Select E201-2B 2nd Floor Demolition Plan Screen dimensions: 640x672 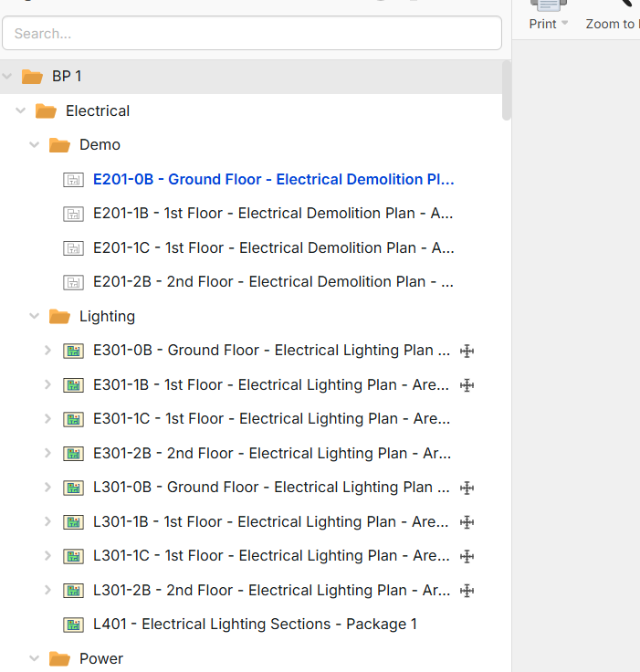click(273, 282)
